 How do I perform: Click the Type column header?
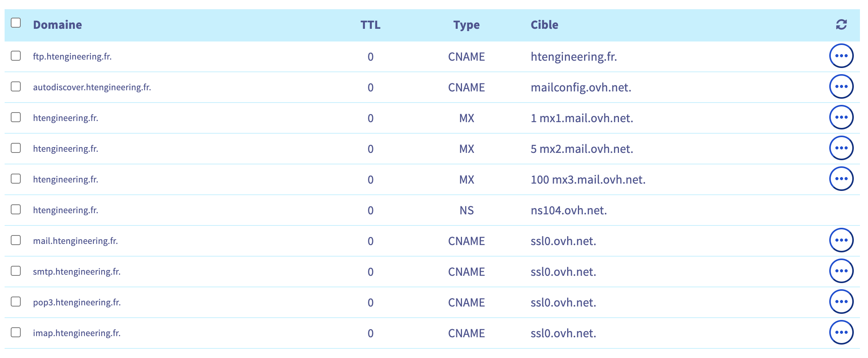[466, 25]
